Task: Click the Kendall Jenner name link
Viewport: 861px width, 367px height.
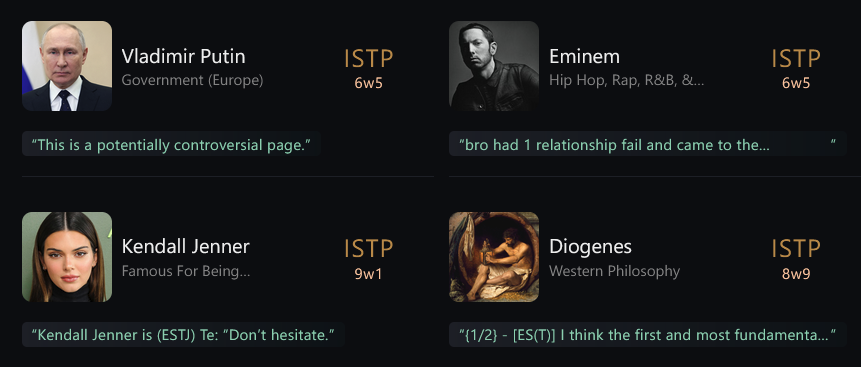Action: [186, 246]
